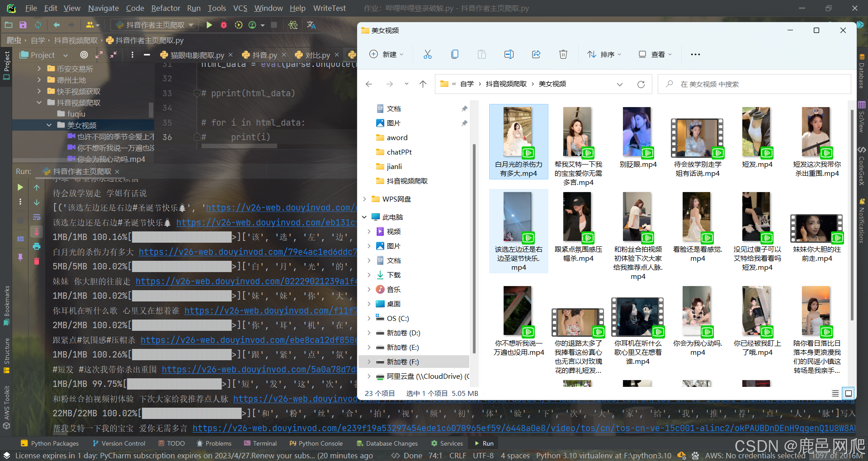The width and height of the screenshot is (868, 461).
Task: Open Explorer 排序 dropdown
Action: (604, 54)
